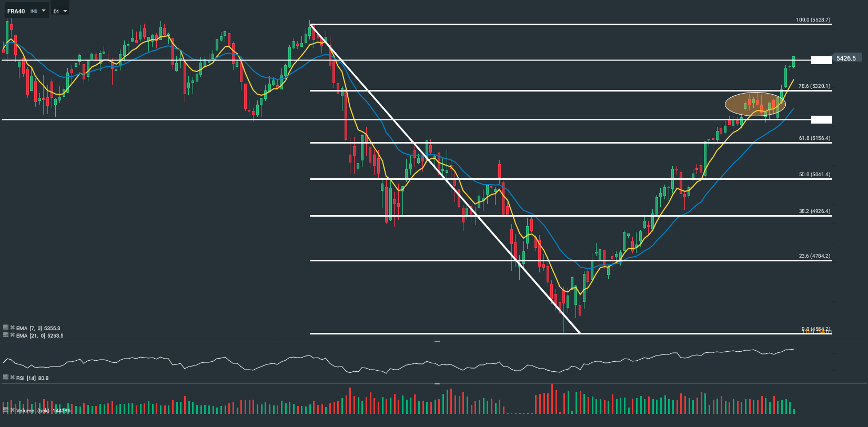868x427 pixels.
Task: Click the 38.2 Fibonacci level label
Action: click(x=814, y=211)
